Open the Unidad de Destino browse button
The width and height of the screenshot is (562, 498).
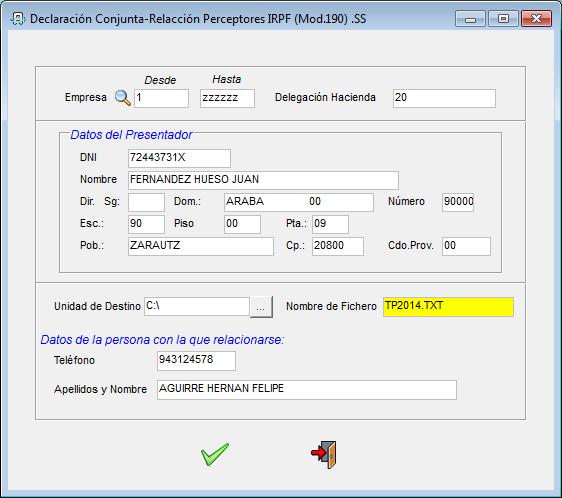point(261,307)
